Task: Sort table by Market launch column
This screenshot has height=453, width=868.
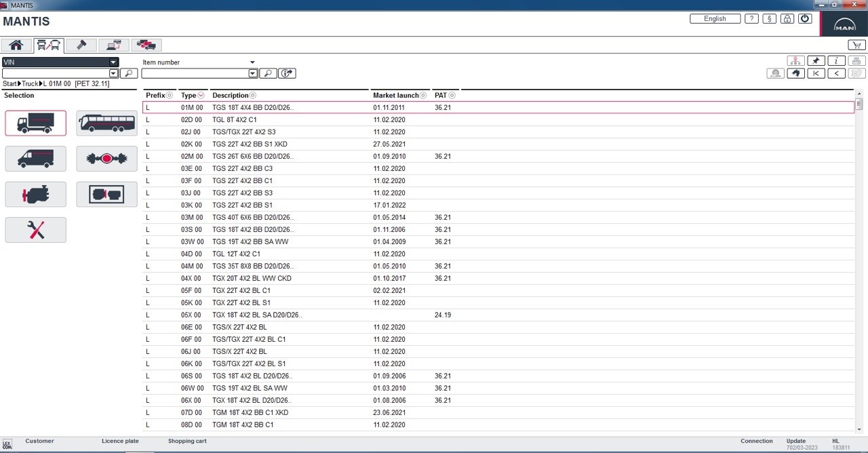Action: point(400,96)
